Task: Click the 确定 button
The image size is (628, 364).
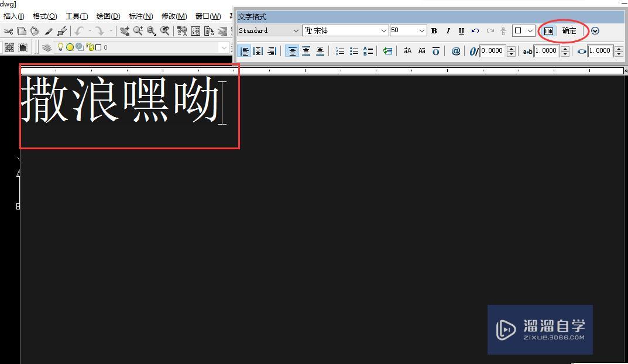Action: pos(569,31)
